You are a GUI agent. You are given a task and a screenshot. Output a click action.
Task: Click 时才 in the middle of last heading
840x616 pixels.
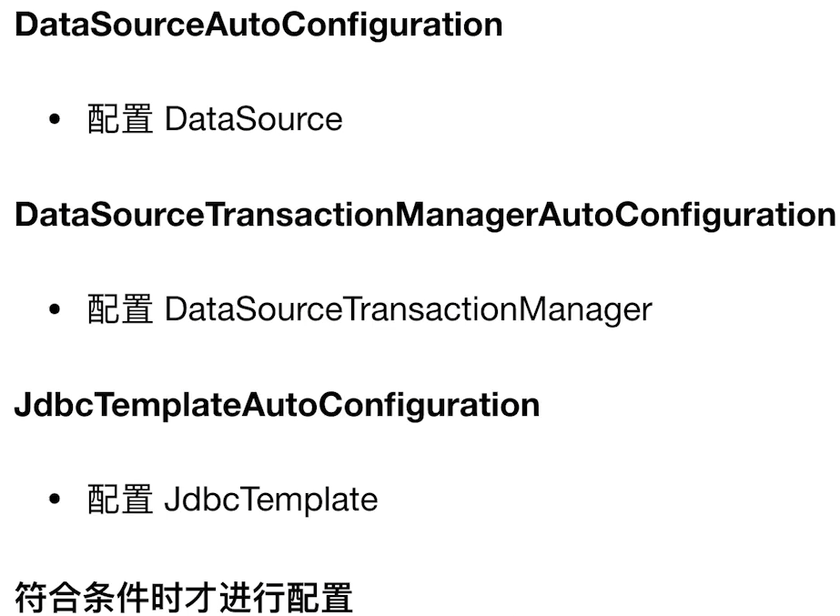tap(184, 597)
